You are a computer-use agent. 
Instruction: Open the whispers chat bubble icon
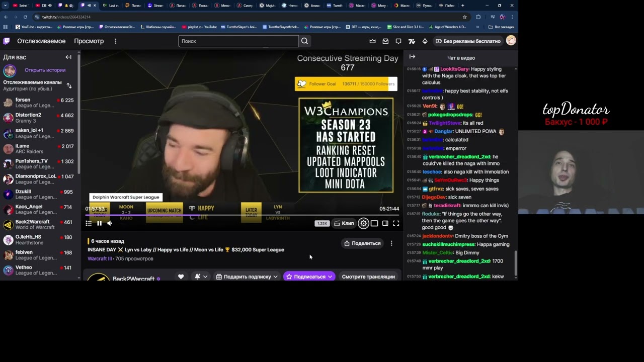(x=398, y=41)
